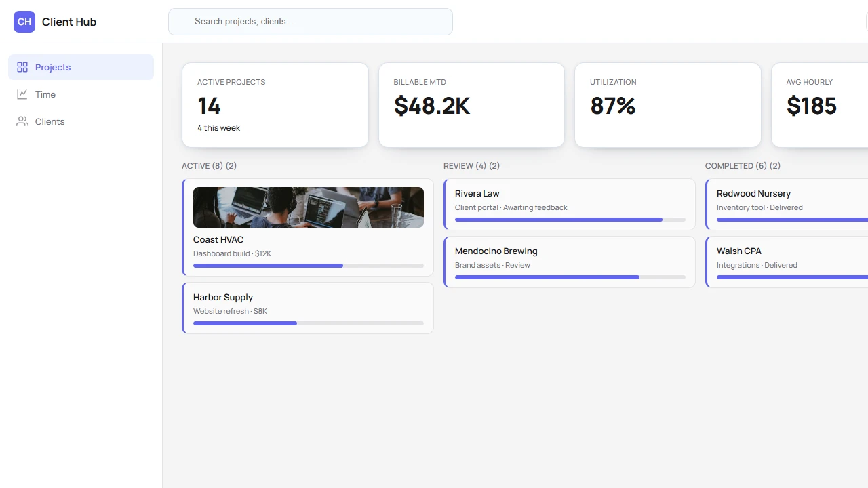Click the Redwood Nursery progress bar
This screenshot has width=868, height=488.
point(792,220)
